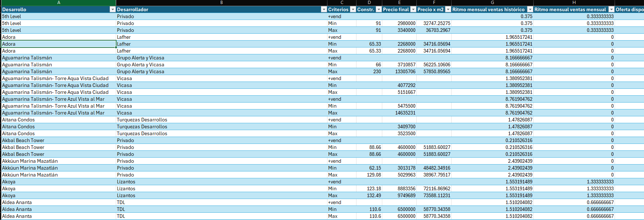The height and width of the screenshot is (220, 644).
Task: Open the Desarrollo column filter dropdown
Action: (113, 9)
